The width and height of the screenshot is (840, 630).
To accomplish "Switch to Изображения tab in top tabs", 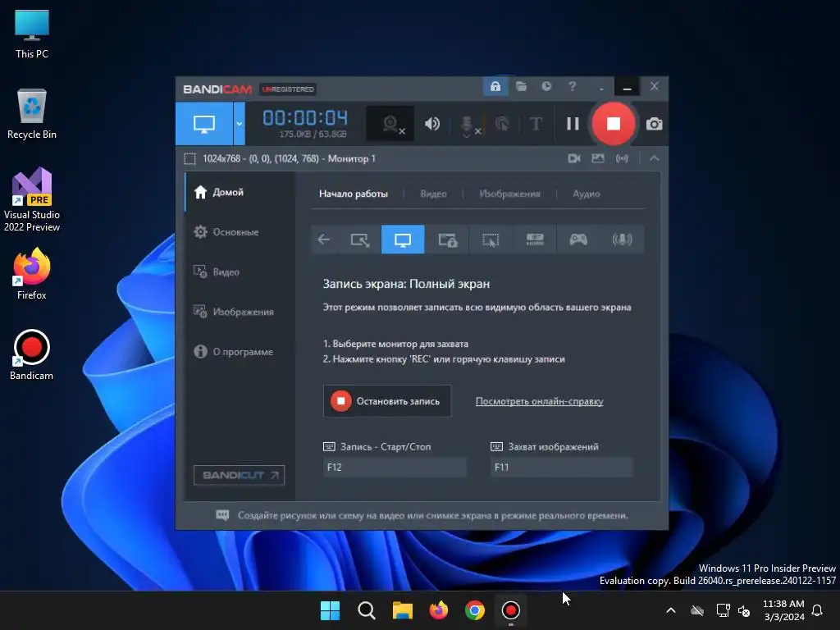I will click(509, 194).
